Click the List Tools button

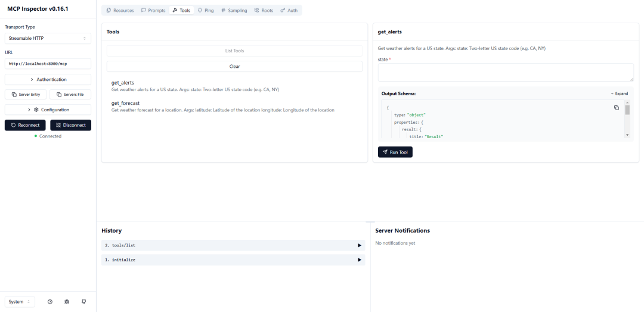234,51
